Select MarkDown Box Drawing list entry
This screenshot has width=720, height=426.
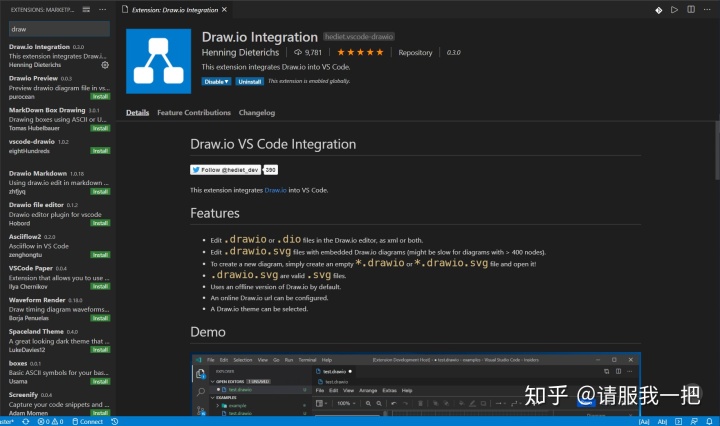[x=58, y=119]
